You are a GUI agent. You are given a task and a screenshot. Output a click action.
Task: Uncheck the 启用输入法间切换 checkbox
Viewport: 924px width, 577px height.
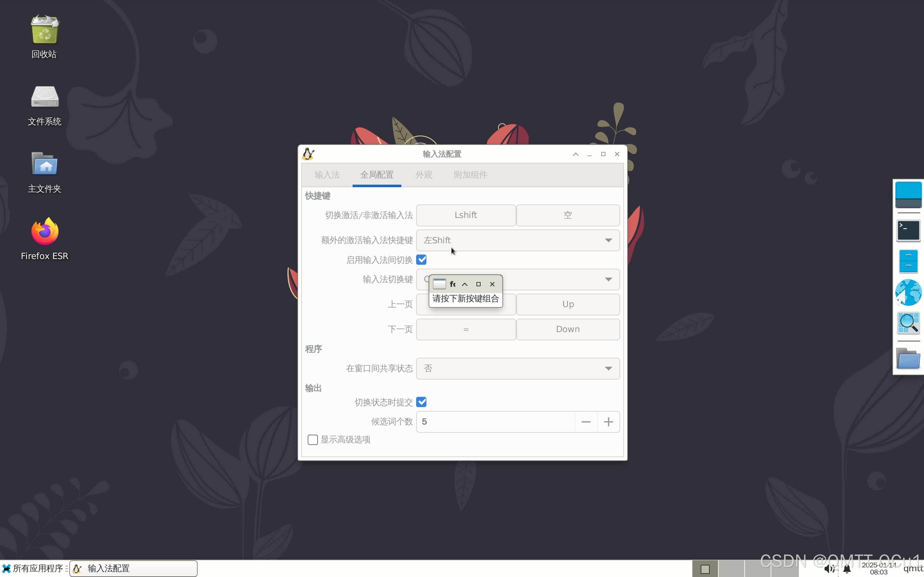[x=422, y=260]
